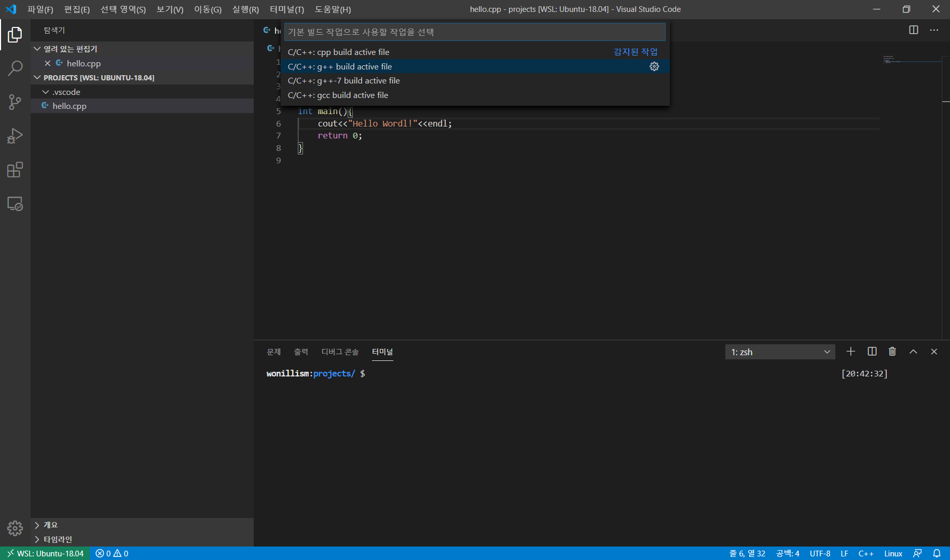Click the VS Code logo in title bar
The width and height of the screenshot is (950, 560).
click(x=11, y=9)
